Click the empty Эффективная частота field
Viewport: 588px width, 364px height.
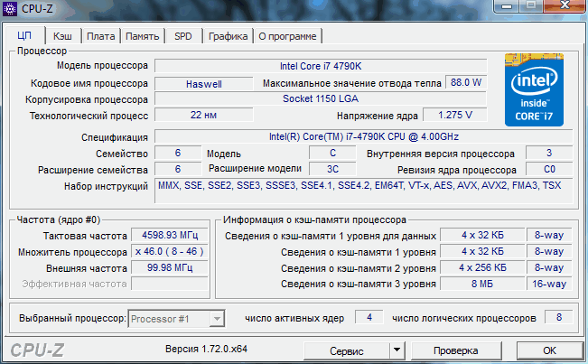pyautogui.click(x=170, y=284)
